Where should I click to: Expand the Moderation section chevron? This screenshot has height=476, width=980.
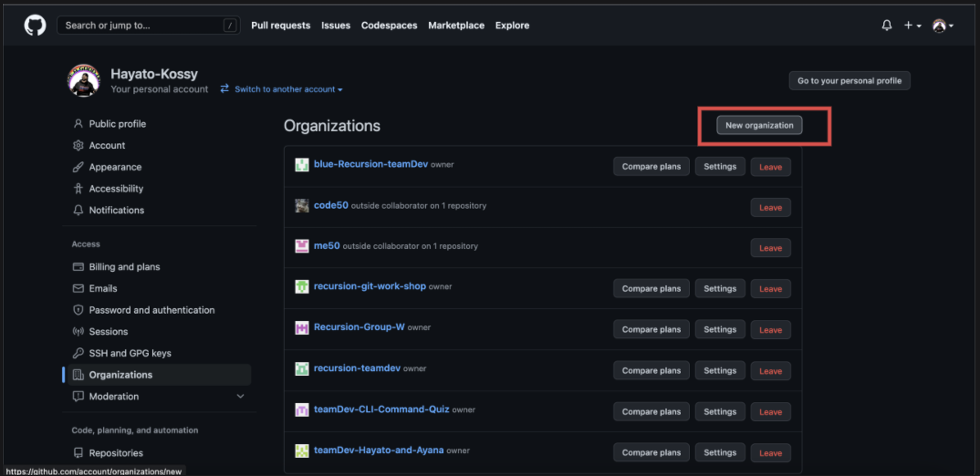240,396
